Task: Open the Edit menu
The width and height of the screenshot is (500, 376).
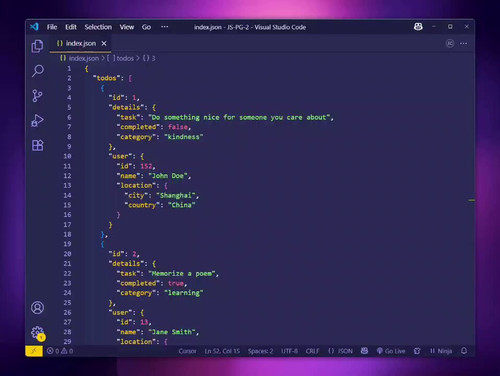Action: click(71, 27)
